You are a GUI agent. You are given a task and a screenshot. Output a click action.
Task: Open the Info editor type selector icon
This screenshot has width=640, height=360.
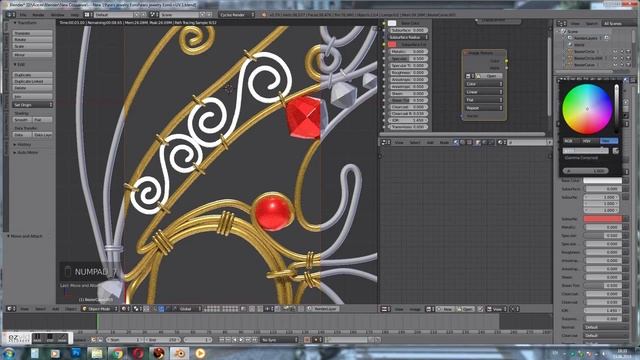point(10,14)
